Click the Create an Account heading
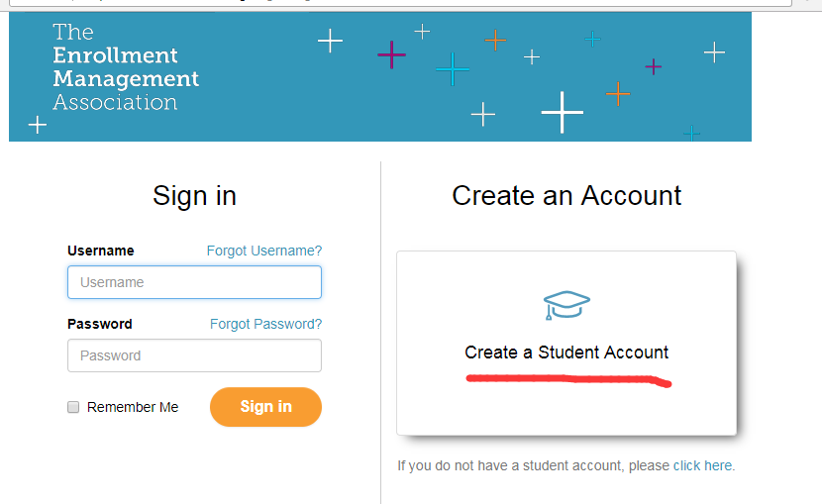 pos(566,196)
